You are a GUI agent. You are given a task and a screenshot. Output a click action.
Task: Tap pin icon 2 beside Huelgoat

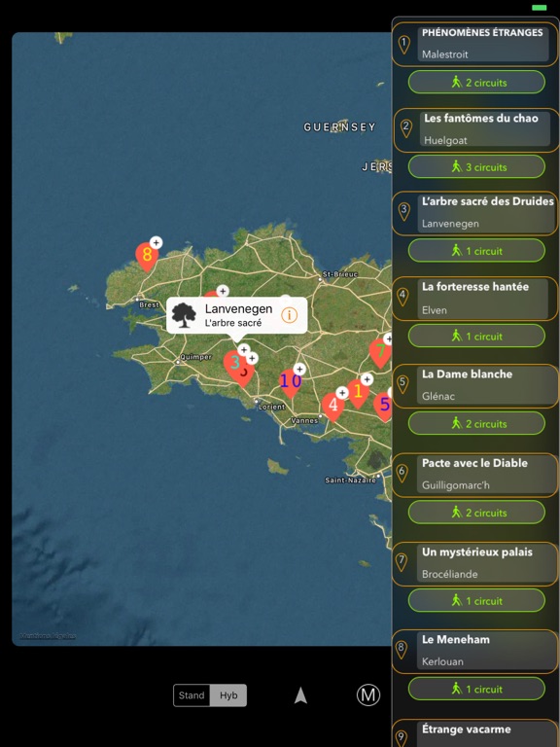pyautogui.click(x=405, y=128)
